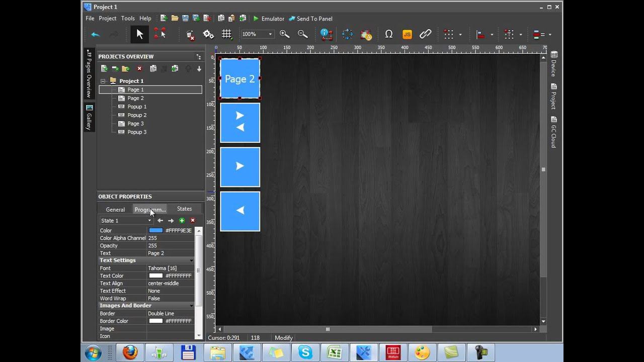Screen dimensions: 644x362
Task: Collapse the Project 1 tree node
Action: point(103,81)
